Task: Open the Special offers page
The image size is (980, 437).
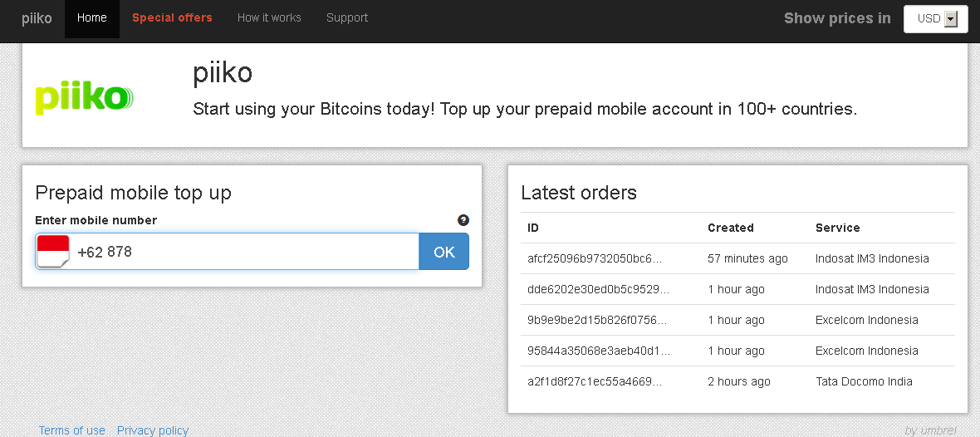Action: (172, 18)
